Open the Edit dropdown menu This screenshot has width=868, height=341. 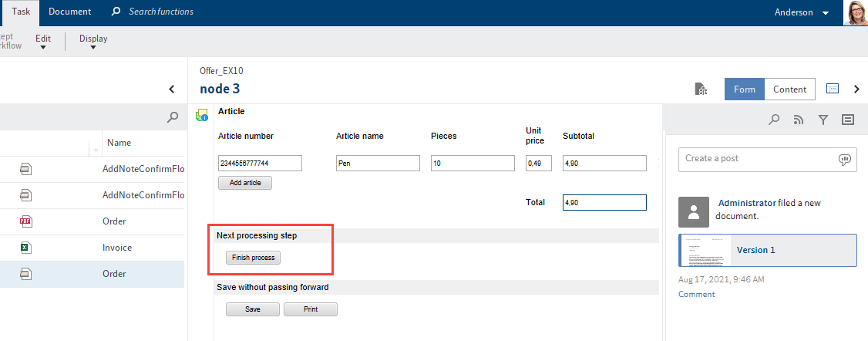43,42
